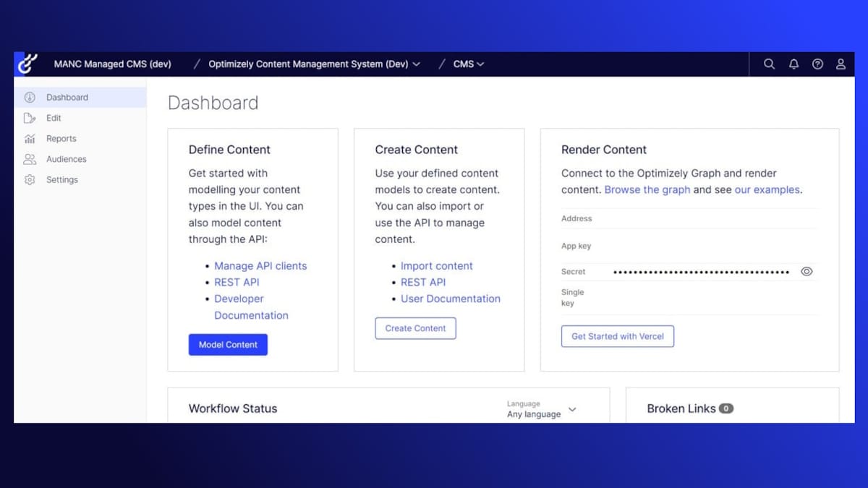Open Developer Documentation link
This screenshot has width=868, height=488.
click(x=251, y=307)
